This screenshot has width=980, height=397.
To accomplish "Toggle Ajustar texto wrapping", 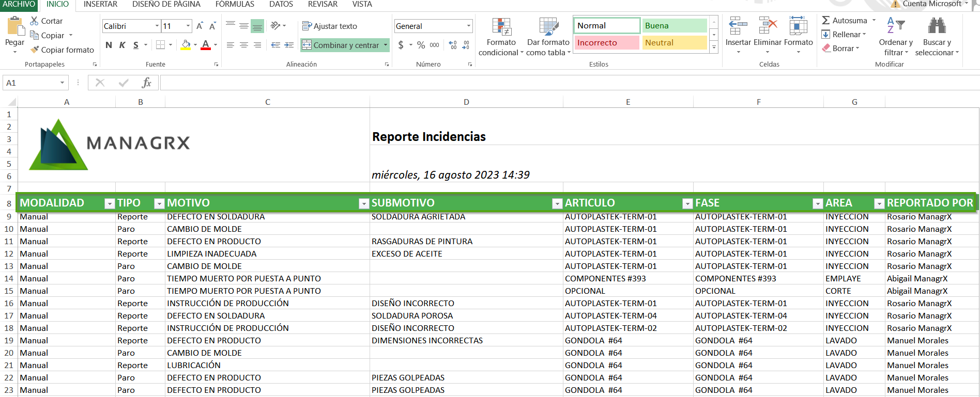I will pos(330,26).
